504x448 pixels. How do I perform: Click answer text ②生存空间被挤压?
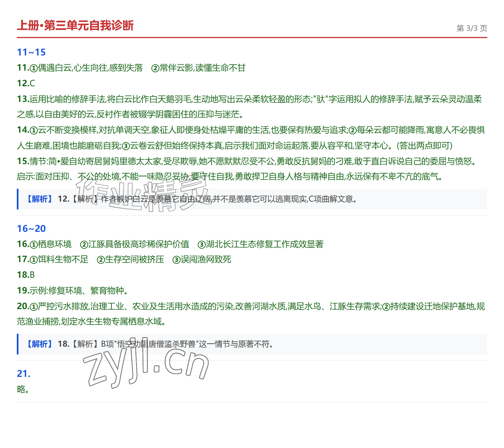(130, 259)
